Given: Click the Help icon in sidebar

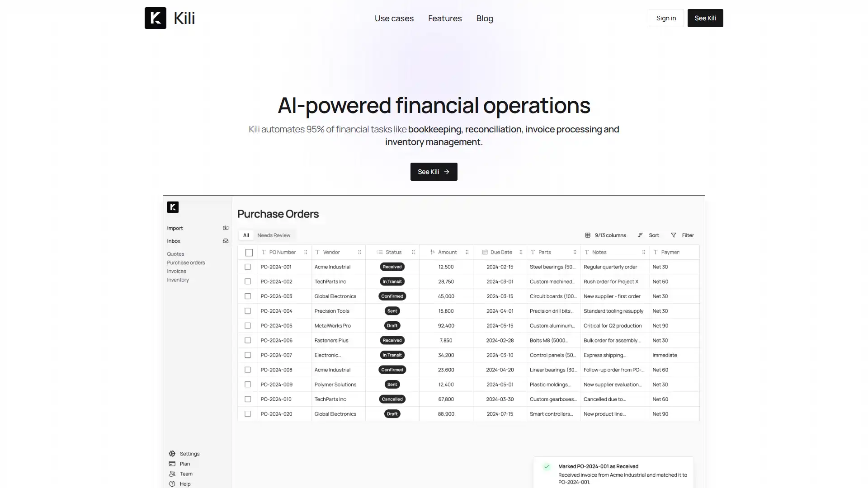Looking at the screenshot, I should tap(172, 483).
